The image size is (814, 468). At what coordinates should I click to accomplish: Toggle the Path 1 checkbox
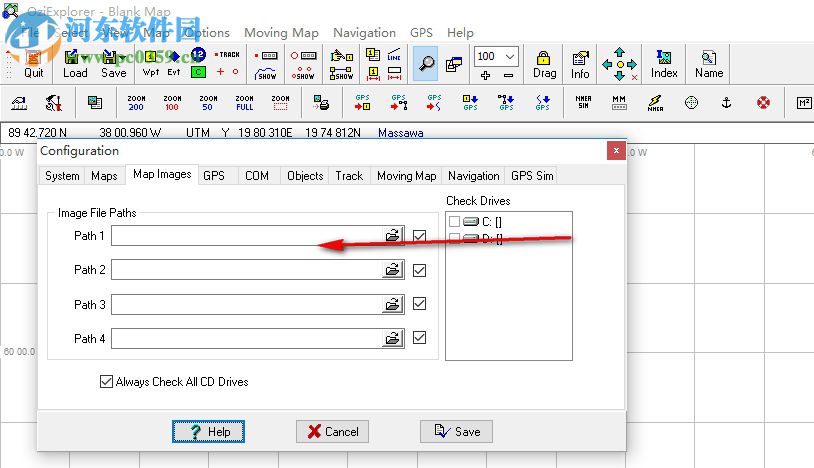[x=419, y=236]
